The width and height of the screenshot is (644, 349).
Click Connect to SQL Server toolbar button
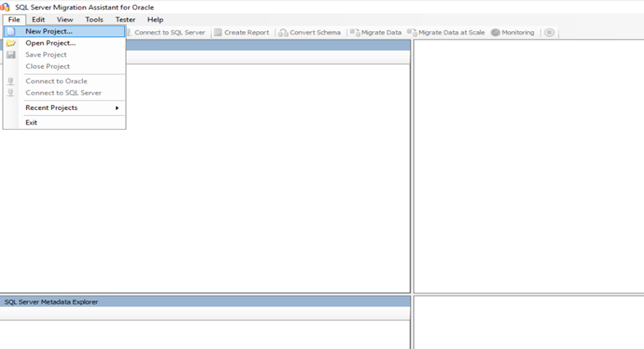(166, 33)
